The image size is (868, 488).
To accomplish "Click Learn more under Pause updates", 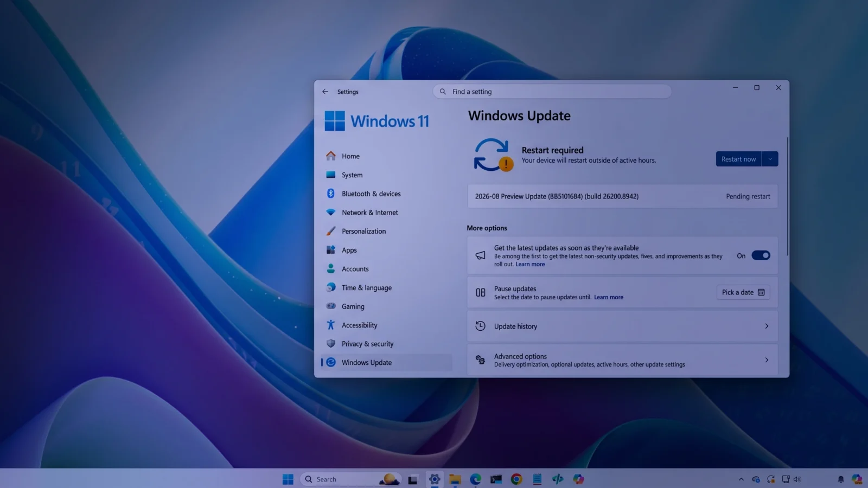I will point(609,297).
